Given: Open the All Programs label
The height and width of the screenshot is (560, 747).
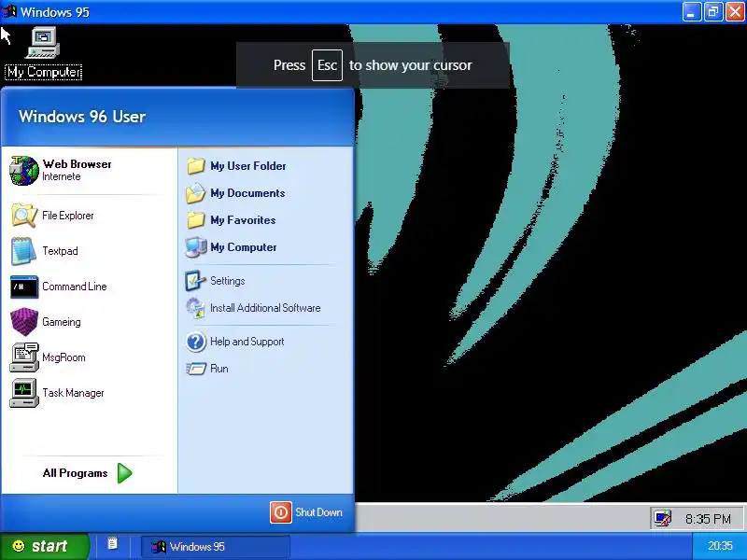Looking at the screenshot, I should click(75, 473).
